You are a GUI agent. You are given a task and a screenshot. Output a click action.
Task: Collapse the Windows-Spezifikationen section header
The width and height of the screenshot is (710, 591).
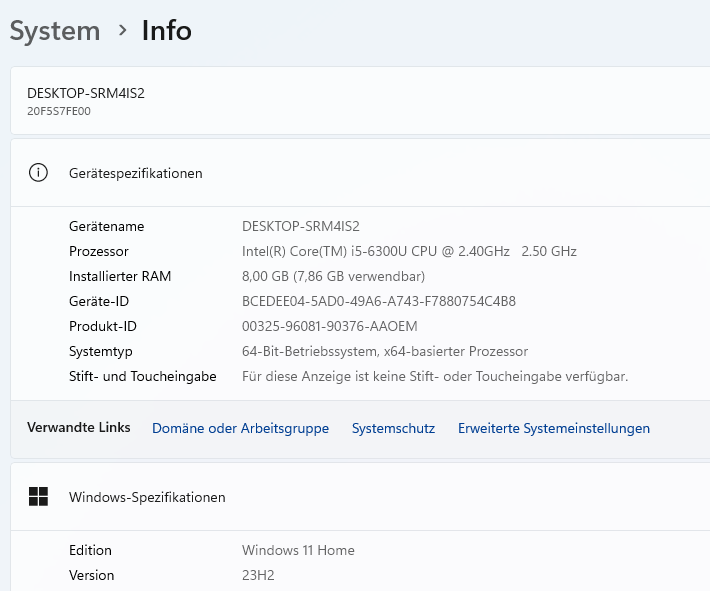point(360,497)
